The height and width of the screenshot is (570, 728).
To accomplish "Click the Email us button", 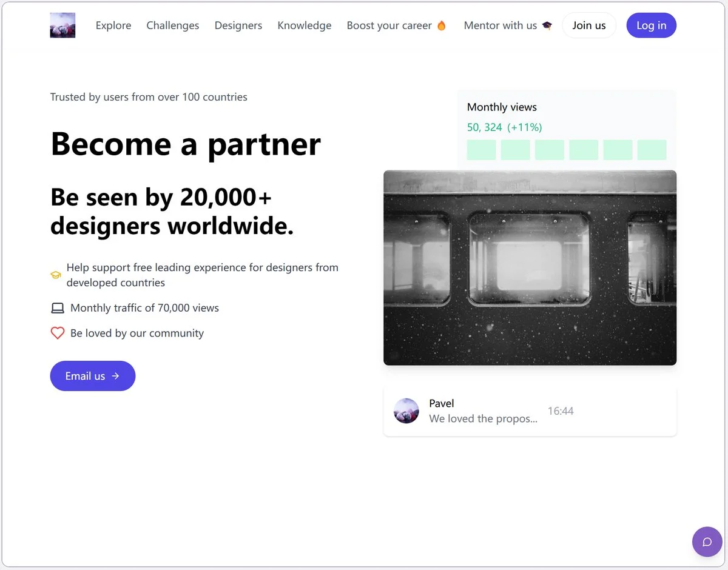I will pyautogui.click(x=93, y=376).
